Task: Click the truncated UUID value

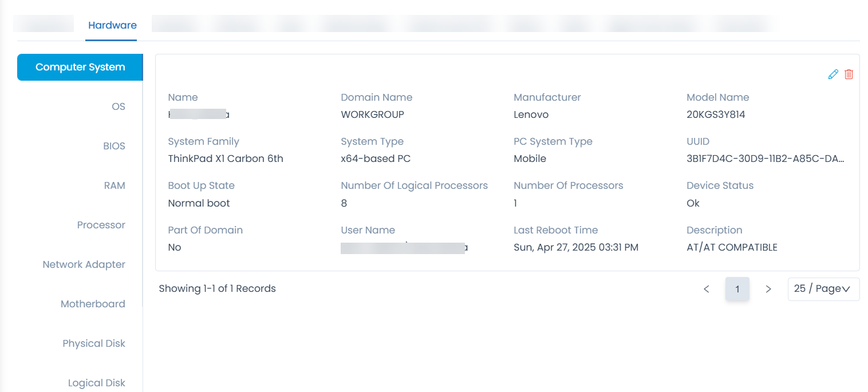Action: pos(766,159)
